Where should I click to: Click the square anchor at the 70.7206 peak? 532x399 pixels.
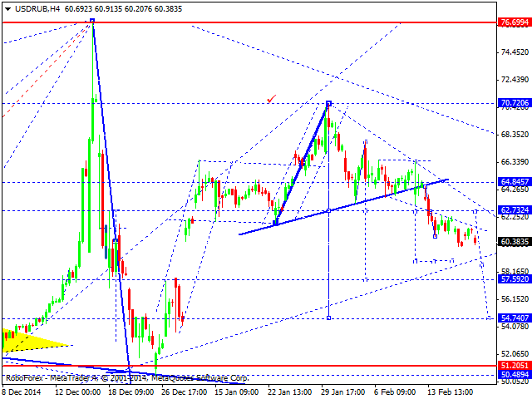(x=328, y=103)
